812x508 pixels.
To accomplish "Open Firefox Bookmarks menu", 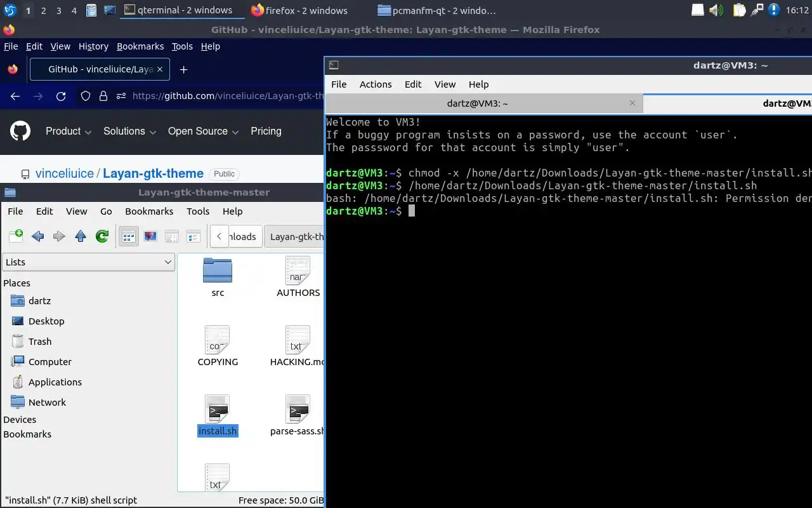I will coord(140,46).
